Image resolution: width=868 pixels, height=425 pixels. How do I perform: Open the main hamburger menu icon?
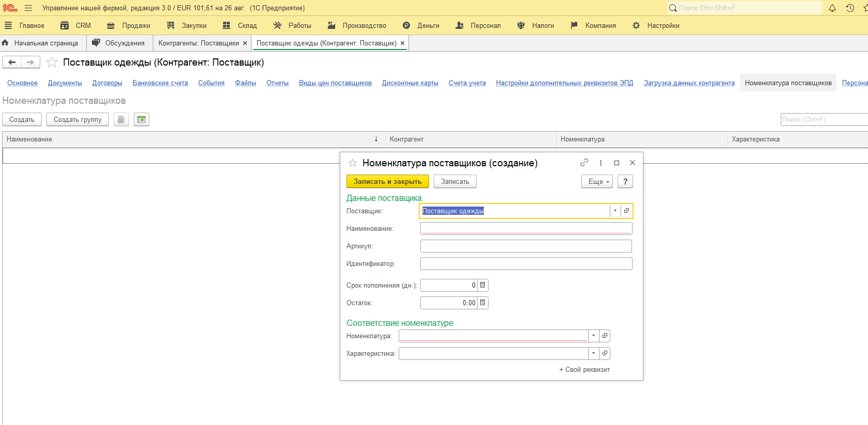point(28,8)
